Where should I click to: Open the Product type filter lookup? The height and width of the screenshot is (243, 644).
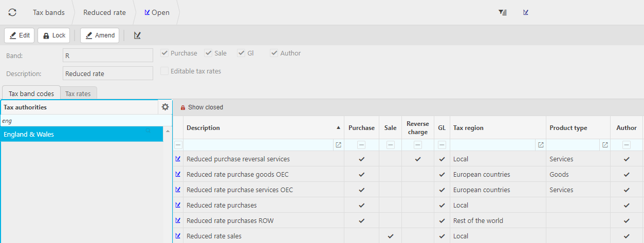click(x=605, y=145)
